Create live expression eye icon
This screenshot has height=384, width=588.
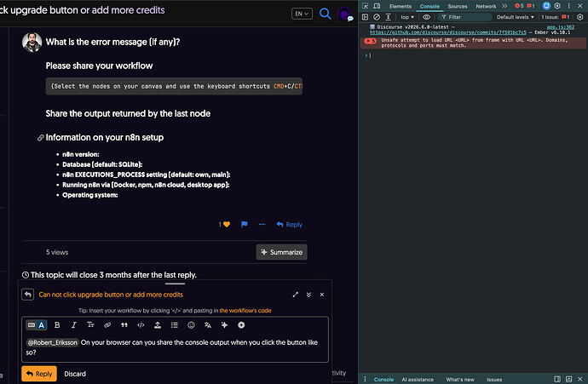[x=426, y=17]
